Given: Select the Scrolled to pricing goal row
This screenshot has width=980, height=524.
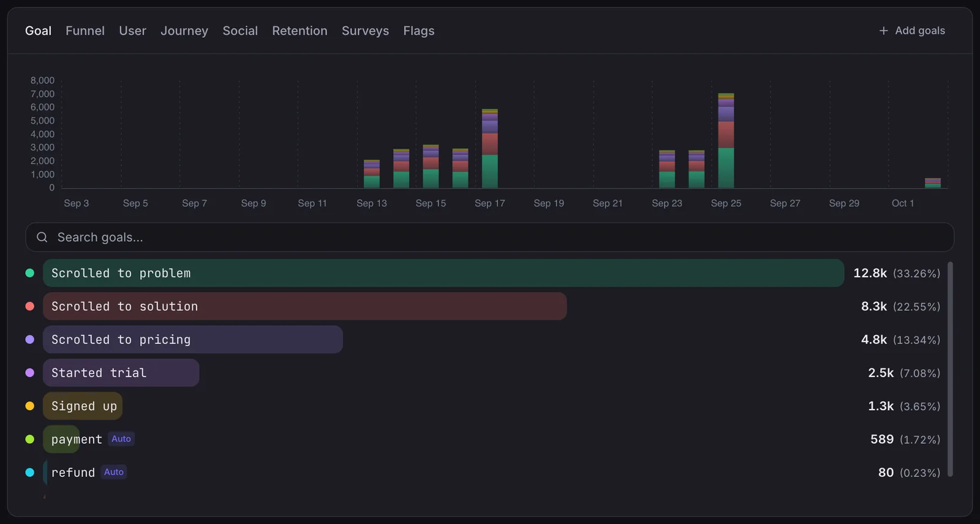Looking at the screenshot, I should (x=483, y=339).
